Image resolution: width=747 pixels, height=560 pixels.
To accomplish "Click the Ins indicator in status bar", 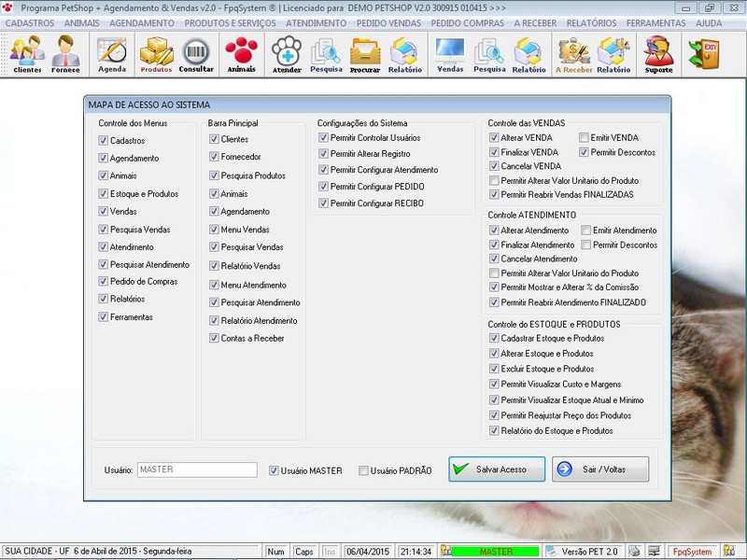I will click(330, 552).
